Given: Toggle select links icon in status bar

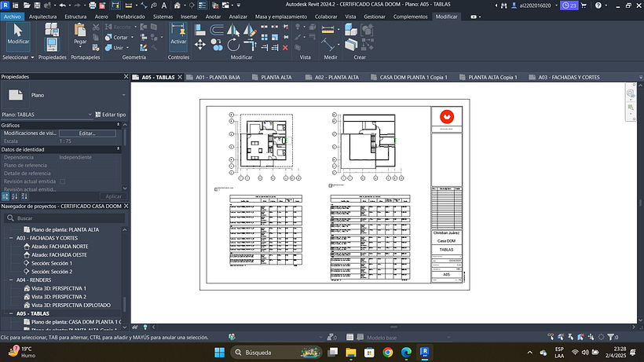Looking at the screenshot, I should 551,337.
